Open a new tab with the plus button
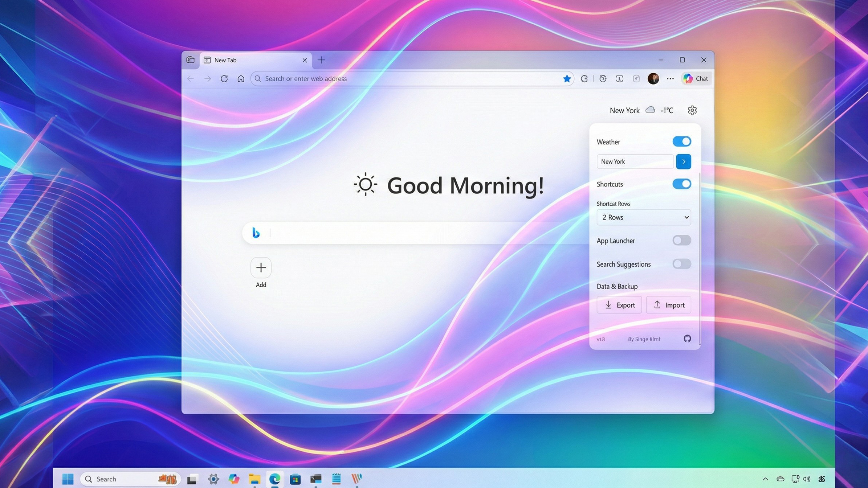 click(x=321, y=60)
